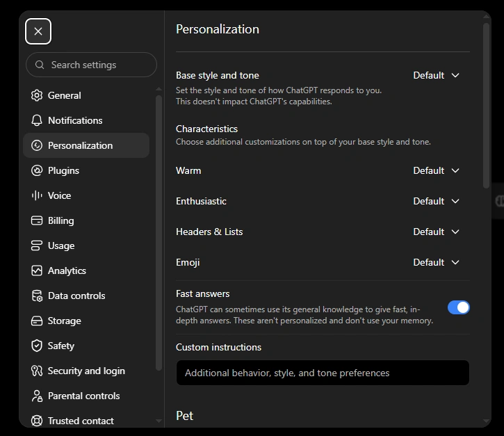This screenshot has width=504, height=436.
Task: Go to Storage settings
Action: [x=86, y=321]
